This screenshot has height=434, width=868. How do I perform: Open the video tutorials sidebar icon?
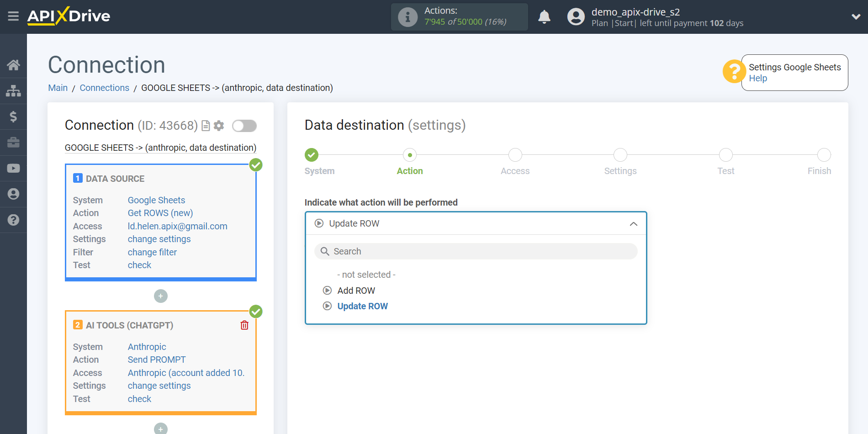click(13, 168)
